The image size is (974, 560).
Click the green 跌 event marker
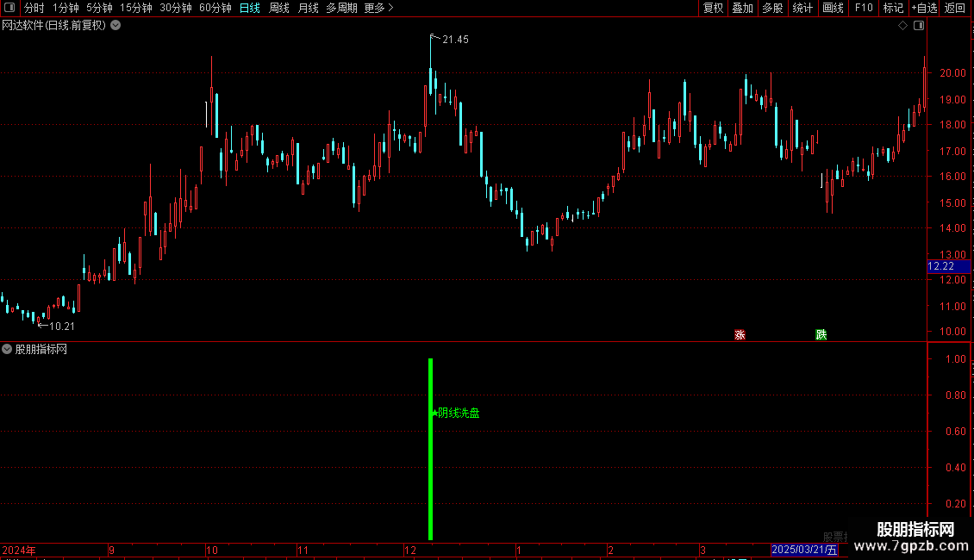[821, 334]
